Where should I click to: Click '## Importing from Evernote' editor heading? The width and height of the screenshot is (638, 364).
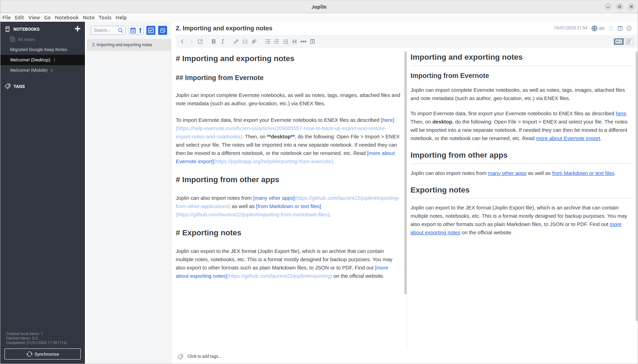(220, 78)
